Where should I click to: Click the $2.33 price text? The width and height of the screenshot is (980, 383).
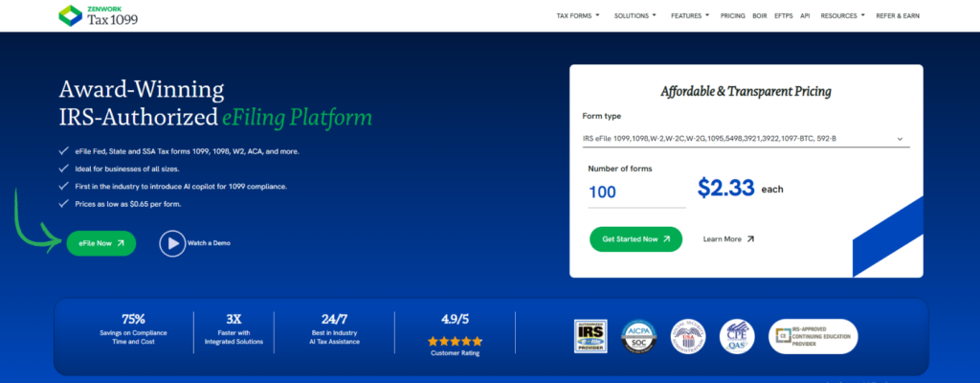click(726, 189)
